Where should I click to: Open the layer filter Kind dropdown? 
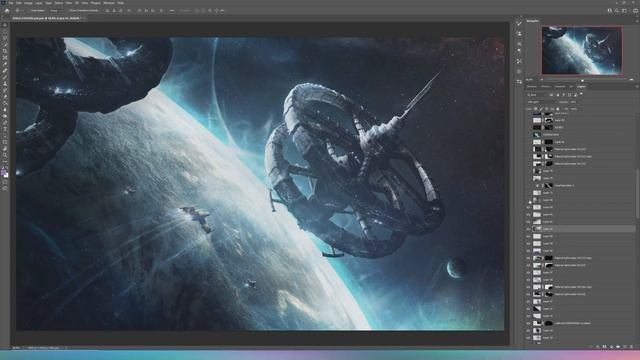coord(537,95)
